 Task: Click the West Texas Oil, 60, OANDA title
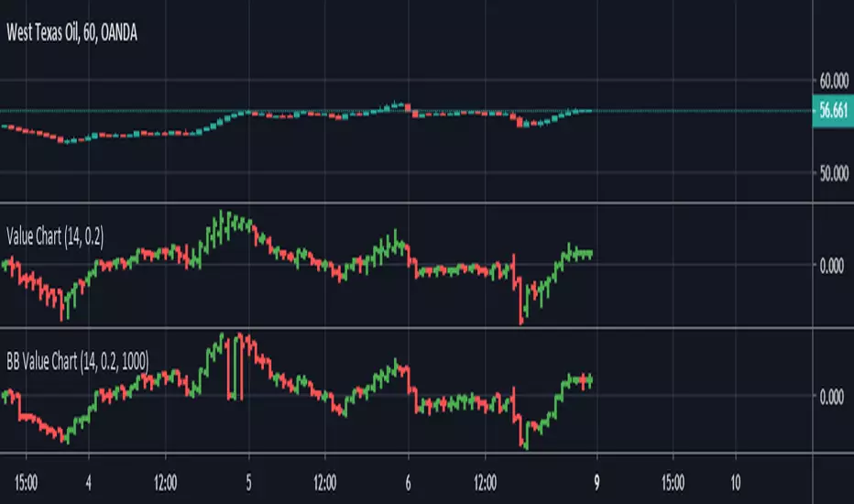(71, 33)
